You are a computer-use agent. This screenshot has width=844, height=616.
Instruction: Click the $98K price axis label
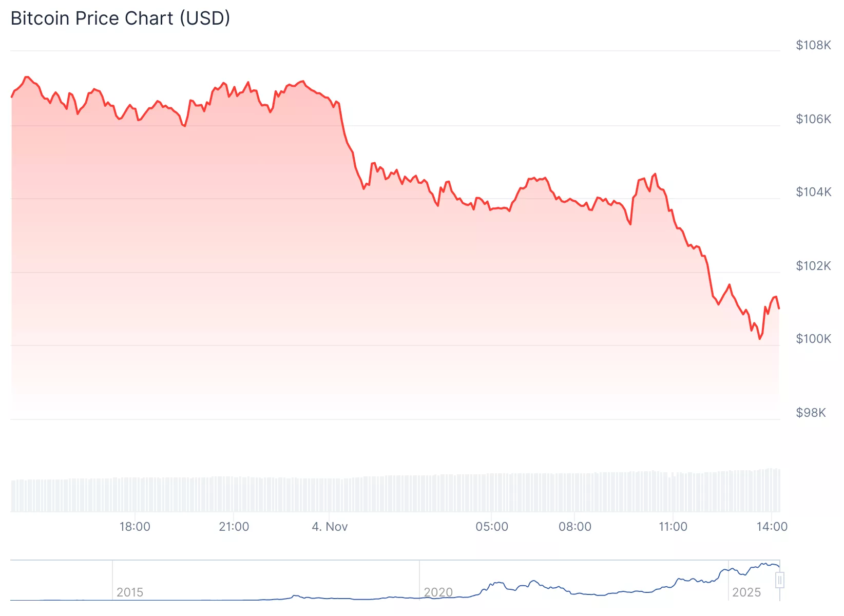pyautogui.click(x=811, y=413)
